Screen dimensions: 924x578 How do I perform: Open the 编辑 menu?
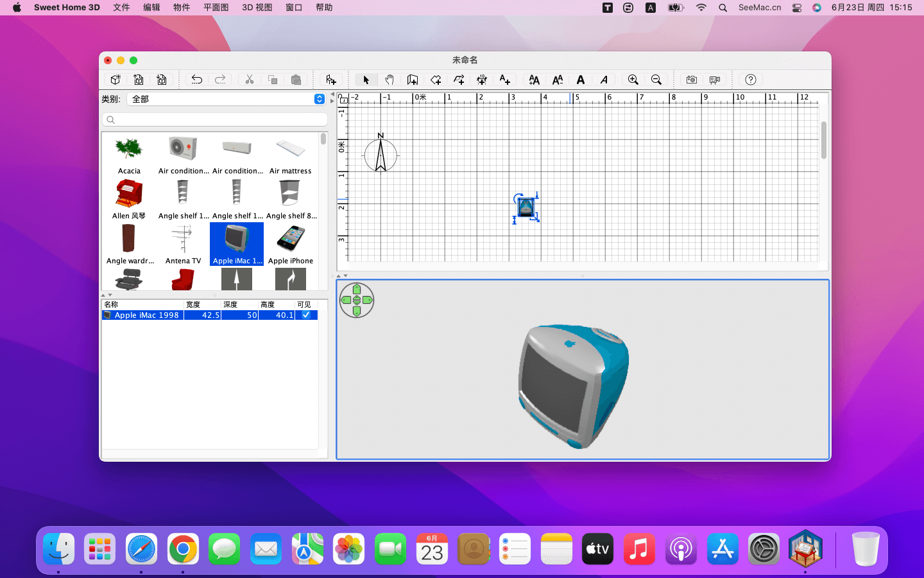(x=151, y=8)
